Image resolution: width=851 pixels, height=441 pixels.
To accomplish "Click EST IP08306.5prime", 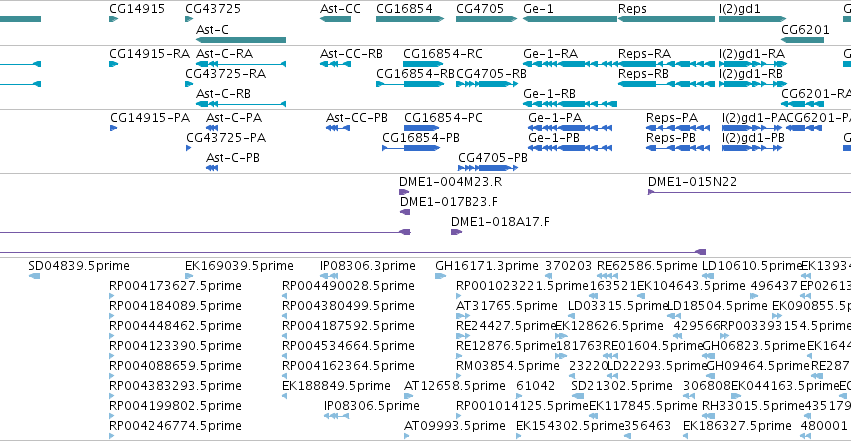I will pyautogui.click(x=372, y=406).
